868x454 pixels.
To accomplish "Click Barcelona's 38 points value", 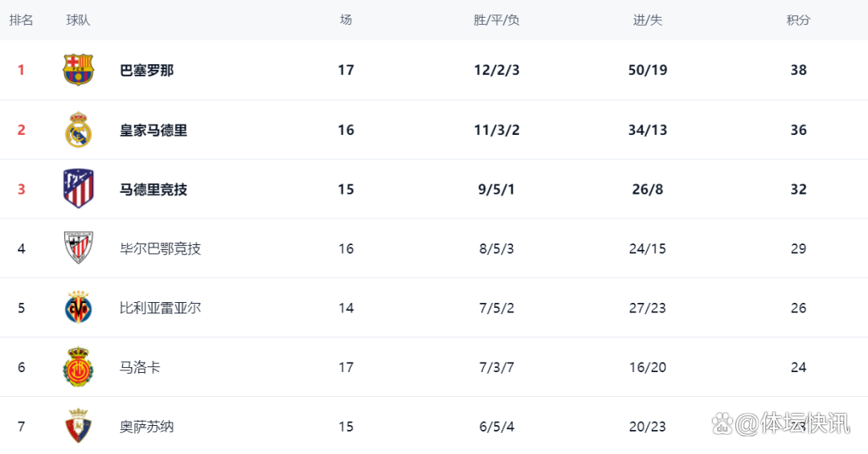I will 798,70.
